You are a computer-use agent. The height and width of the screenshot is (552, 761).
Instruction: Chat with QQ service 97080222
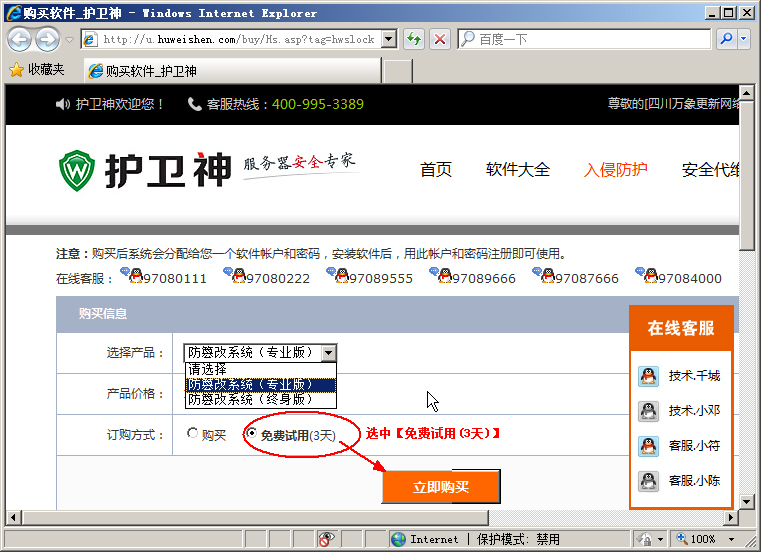pos(267,277)
